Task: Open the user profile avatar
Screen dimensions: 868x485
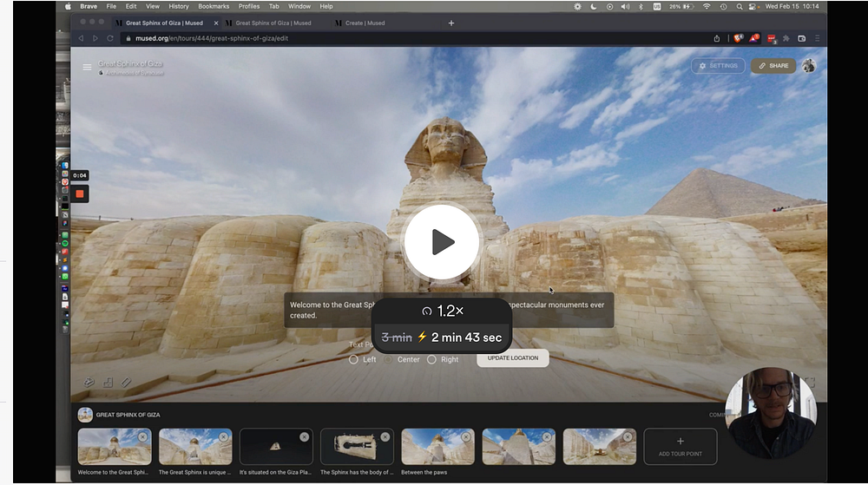Action: point(809,65)
